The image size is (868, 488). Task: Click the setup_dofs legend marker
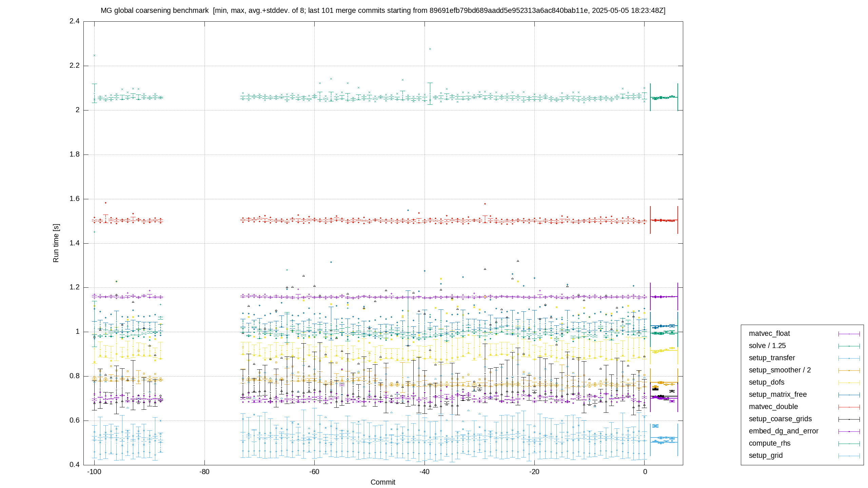point(849,383)
